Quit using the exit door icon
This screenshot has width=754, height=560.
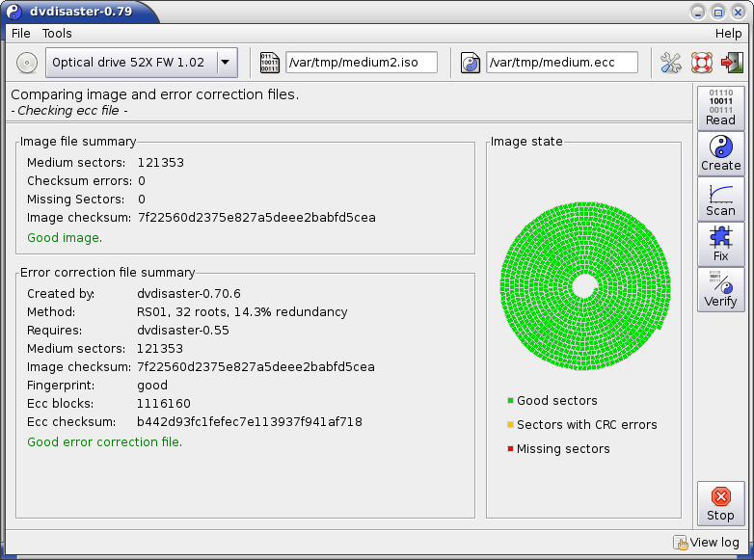coord(731,63)
